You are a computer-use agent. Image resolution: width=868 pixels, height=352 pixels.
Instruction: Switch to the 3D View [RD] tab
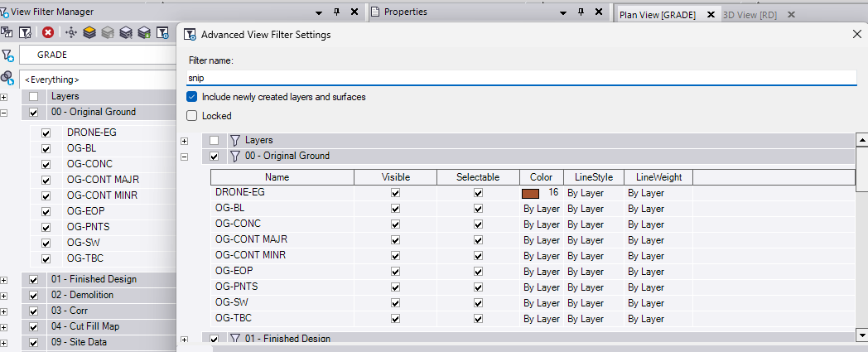[750, 15]
